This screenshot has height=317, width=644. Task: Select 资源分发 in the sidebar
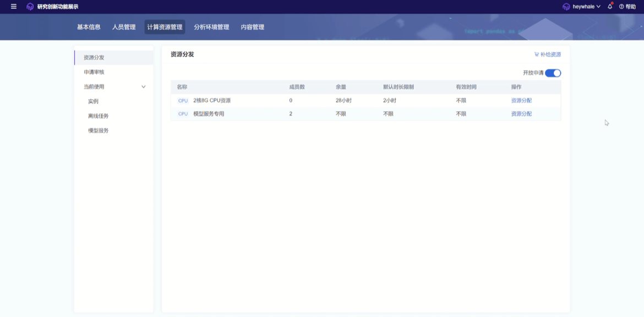tap(114, 57)
